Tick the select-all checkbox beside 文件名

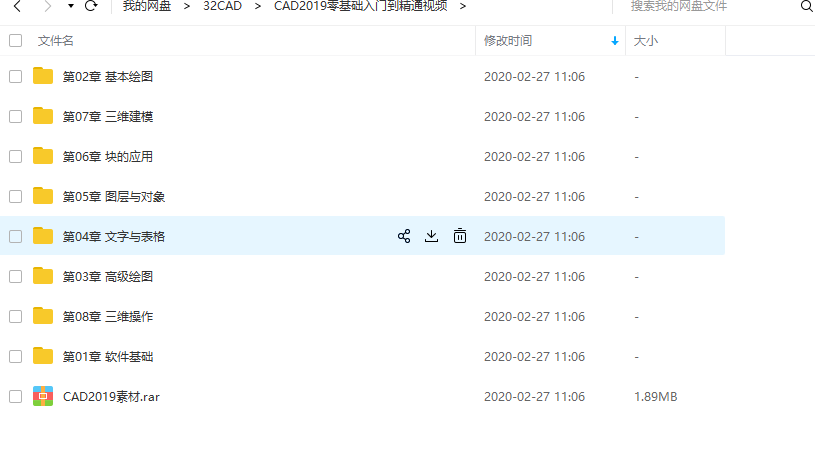(x=16, y=41)
